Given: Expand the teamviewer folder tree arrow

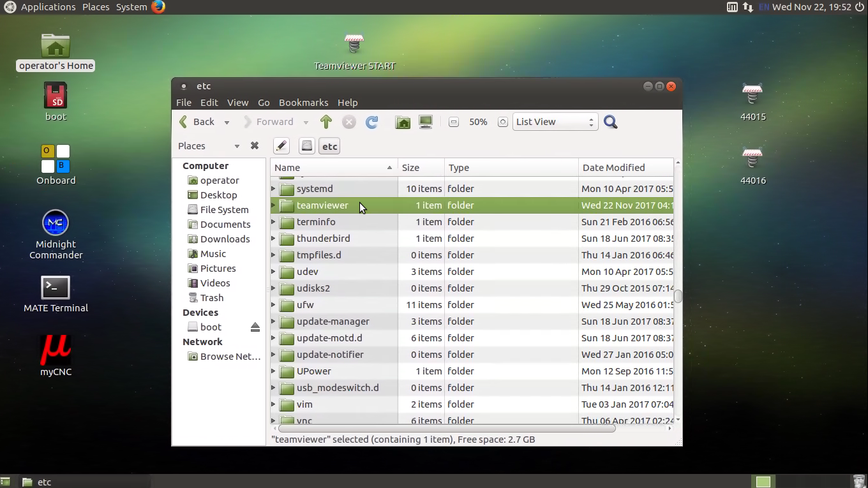Looking at the screenshot, I should click(x=274, y=205).
